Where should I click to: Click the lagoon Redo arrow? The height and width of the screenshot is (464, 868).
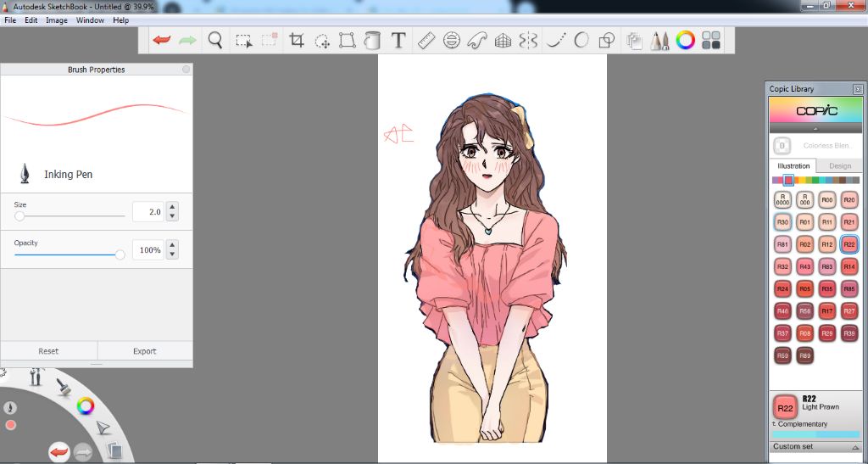pos(82,452)
